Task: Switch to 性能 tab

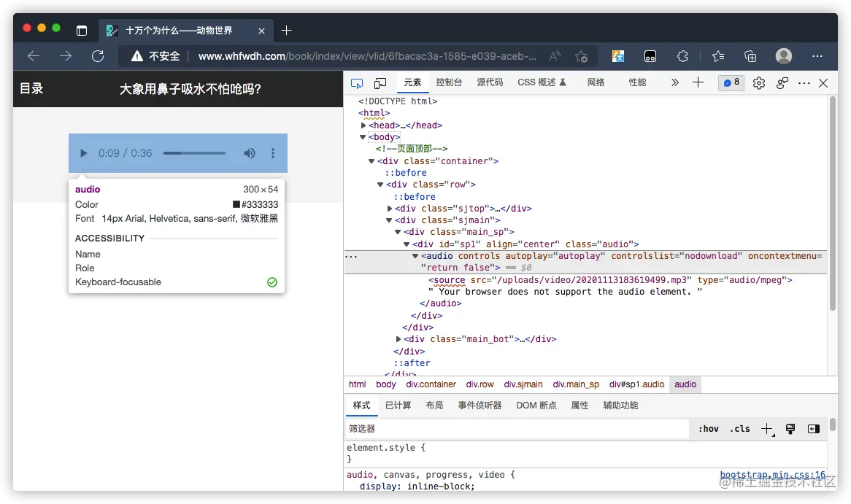Action: 637,82
